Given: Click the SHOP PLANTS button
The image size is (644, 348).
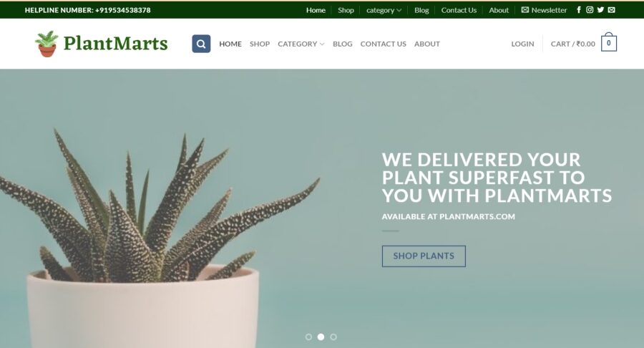Looking at the screenshot, I should [x=424, y=256].
